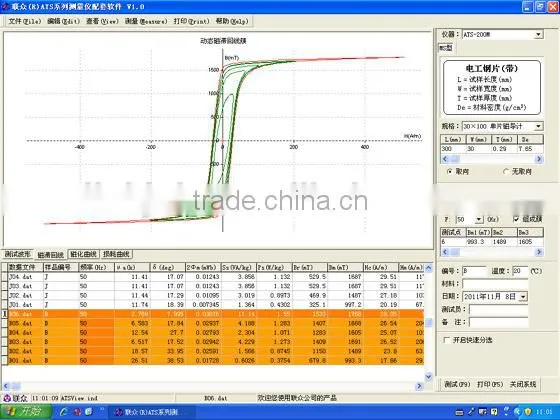Click the 联众 ATS taskbar button

coord(151,412)
